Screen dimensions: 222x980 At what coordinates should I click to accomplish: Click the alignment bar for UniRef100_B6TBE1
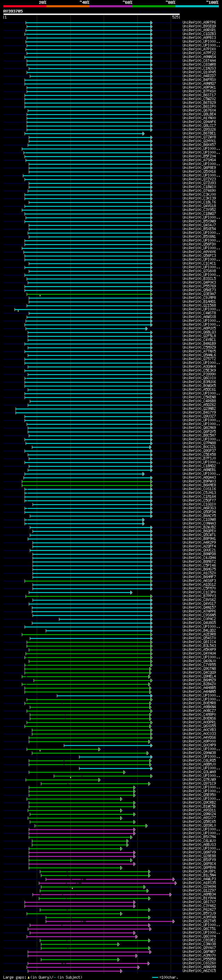[85, 133]
